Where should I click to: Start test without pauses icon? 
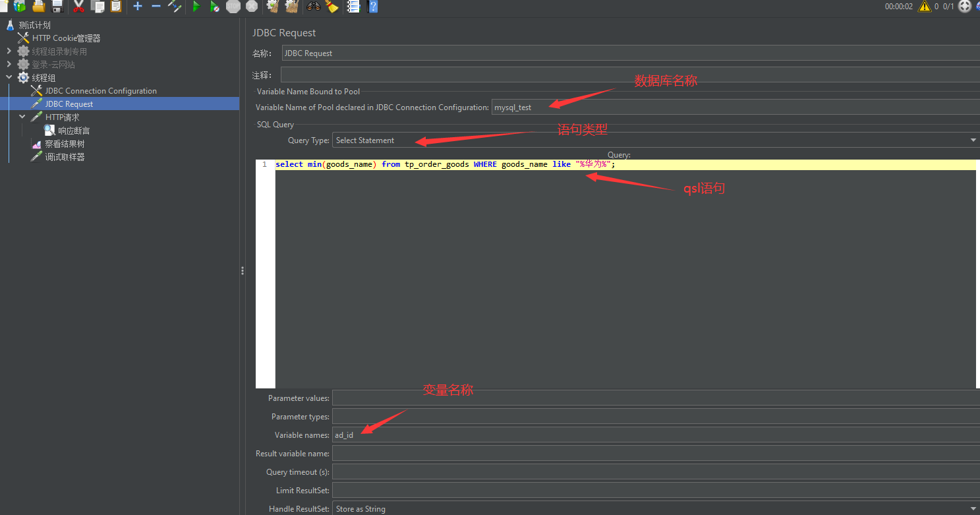pos(215,6)
